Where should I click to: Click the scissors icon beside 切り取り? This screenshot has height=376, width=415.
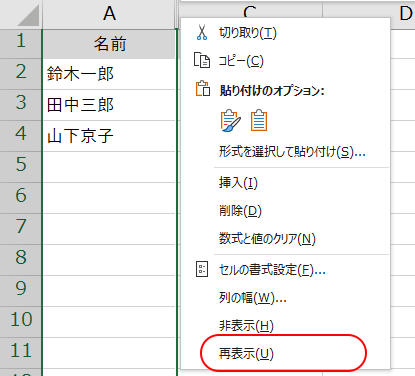point(202,33)
